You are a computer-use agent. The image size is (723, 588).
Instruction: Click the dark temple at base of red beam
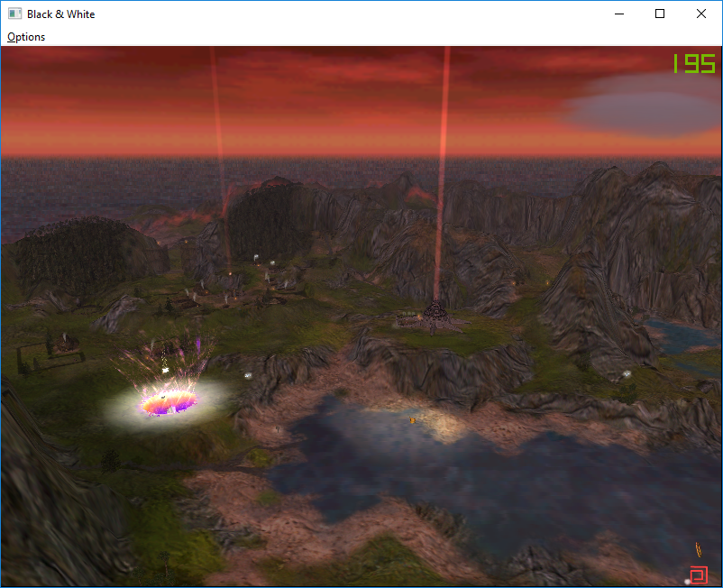434,316
